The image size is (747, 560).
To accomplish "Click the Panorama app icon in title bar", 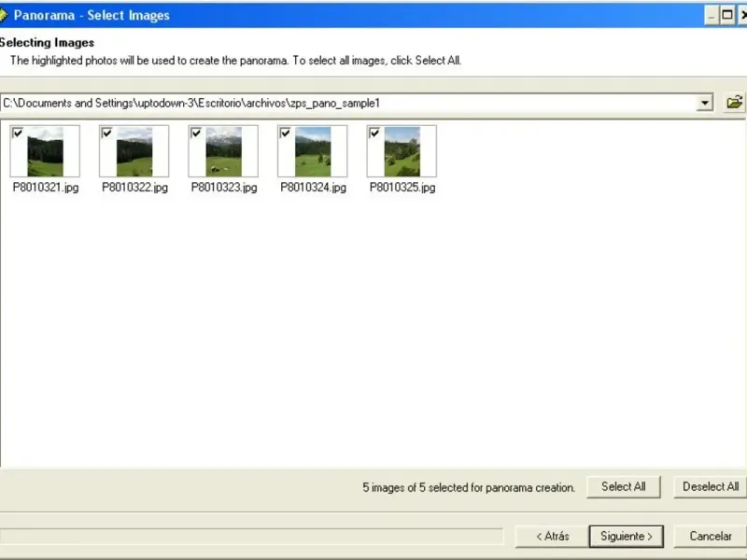I will [4, 15].
